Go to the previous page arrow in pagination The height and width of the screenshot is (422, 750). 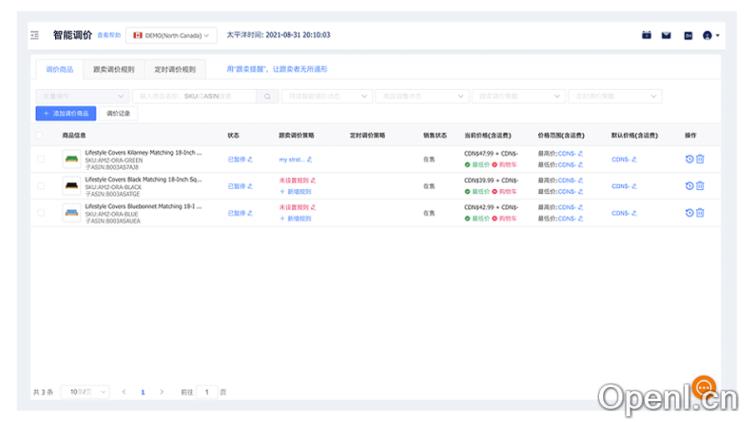click(124, 392)
